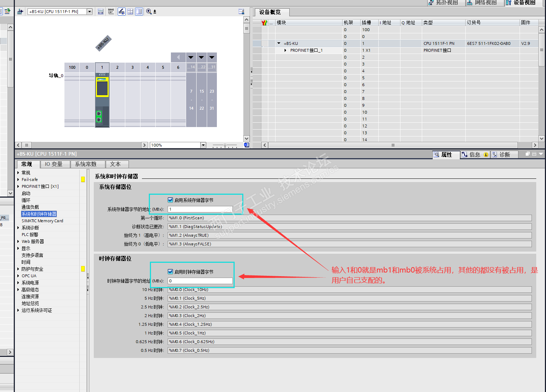The width and height of the screenshot is (546, 392).
Task: Select PLC 报警 in the properties tree
Action: [30, 235]
